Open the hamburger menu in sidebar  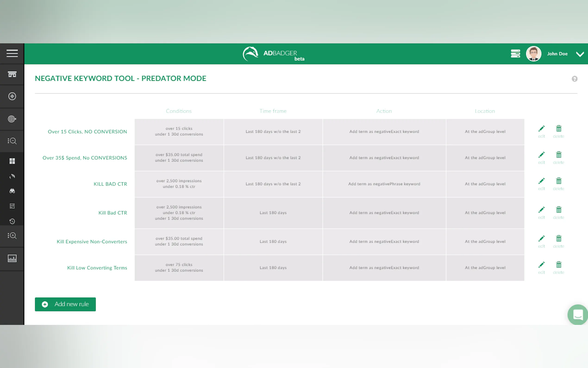[x=12, y=53]
